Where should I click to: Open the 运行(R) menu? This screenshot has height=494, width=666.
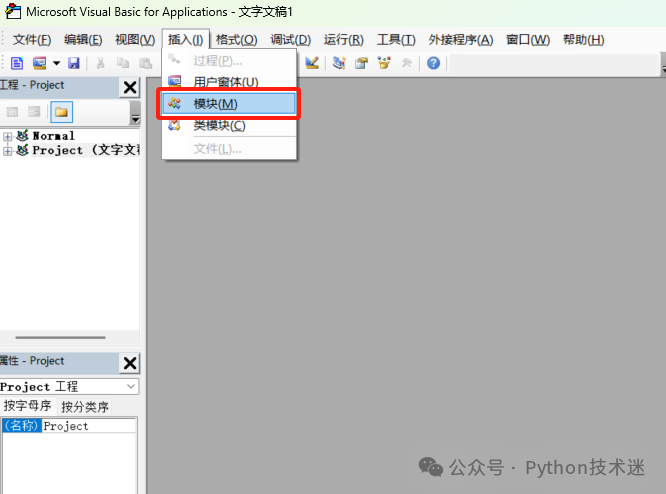344,40
